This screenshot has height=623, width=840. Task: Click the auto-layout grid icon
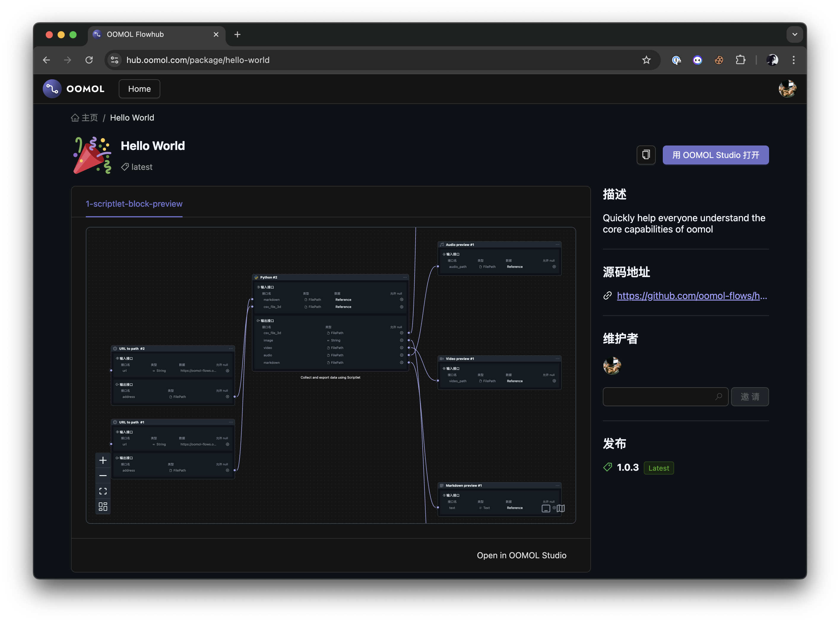click(103, 507)
